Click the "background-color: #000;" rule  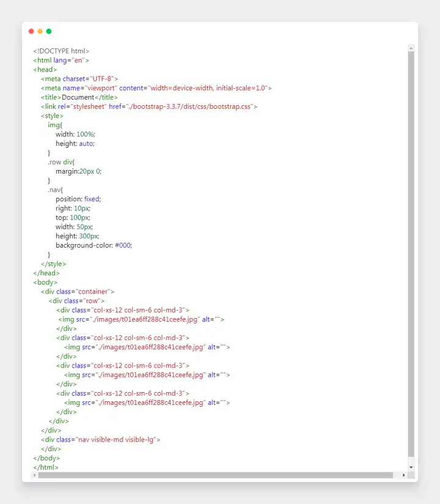coord(94,245)
